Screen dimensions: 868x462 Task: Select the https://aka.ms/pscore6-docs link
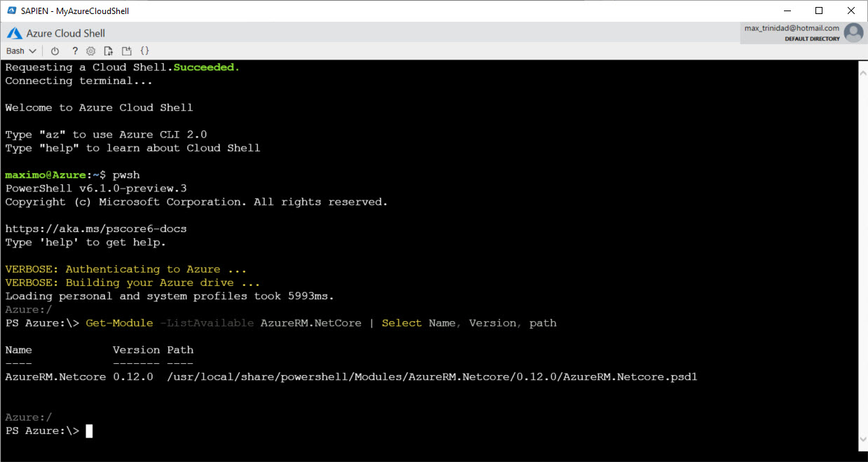95,228
